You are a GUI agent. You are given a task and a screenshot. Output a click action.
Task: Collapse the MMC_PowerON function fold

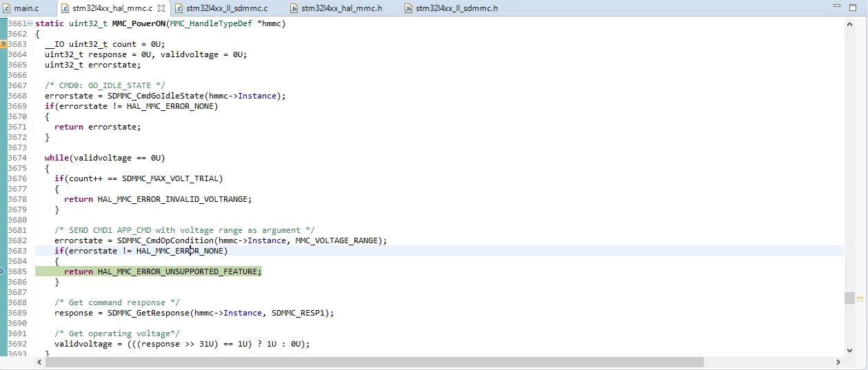coord(30,23)
